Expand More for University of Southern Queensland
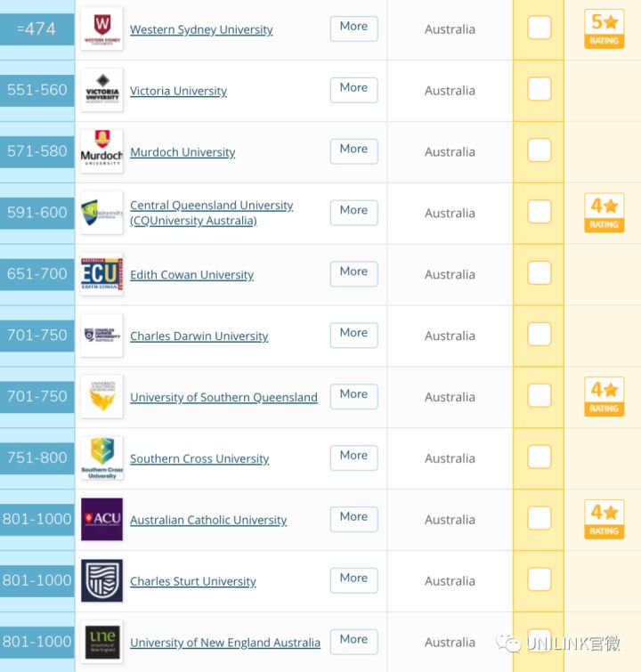 click(x=353, y=396)
